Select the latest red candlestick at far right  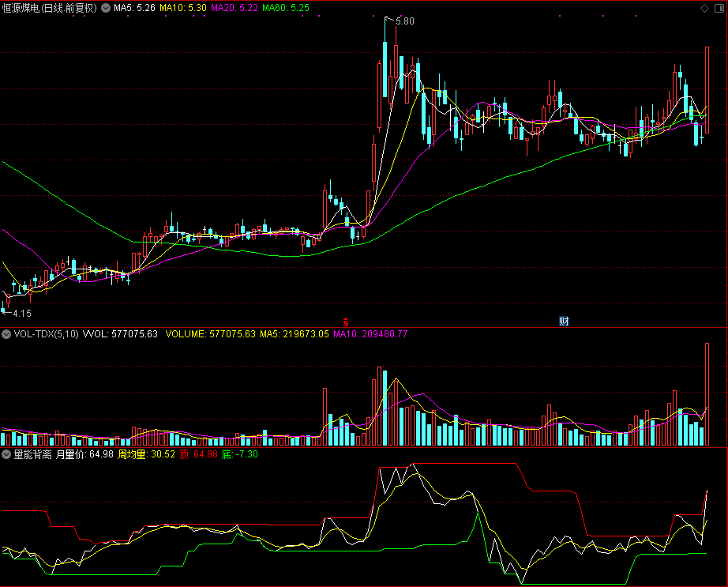tap(707, 90)
